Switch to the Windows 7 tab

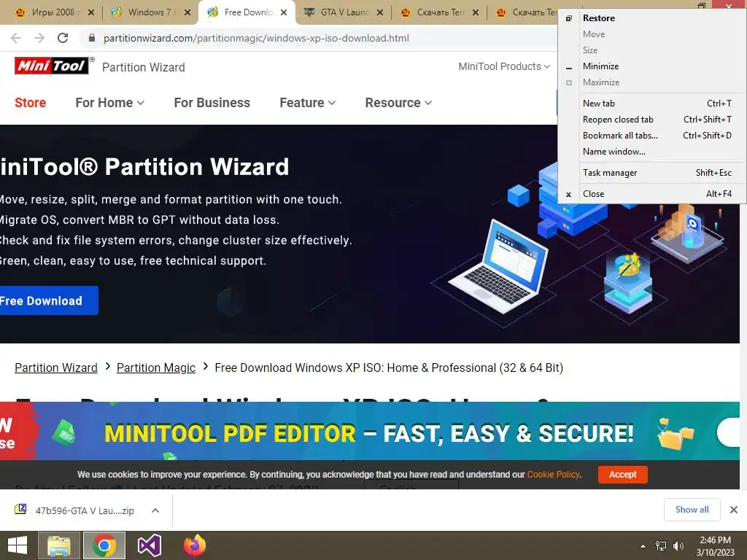(x=150, y=12)
